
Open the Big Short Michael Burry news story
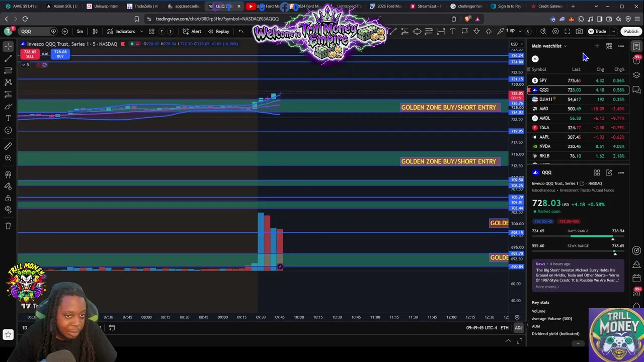click(x=578, y=275)
